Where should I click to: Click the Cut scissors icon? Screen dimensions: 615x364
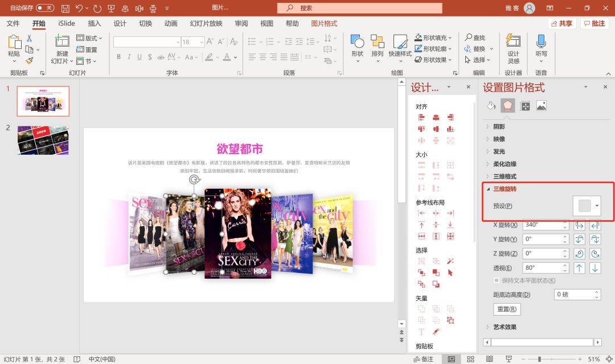[30, 38]
